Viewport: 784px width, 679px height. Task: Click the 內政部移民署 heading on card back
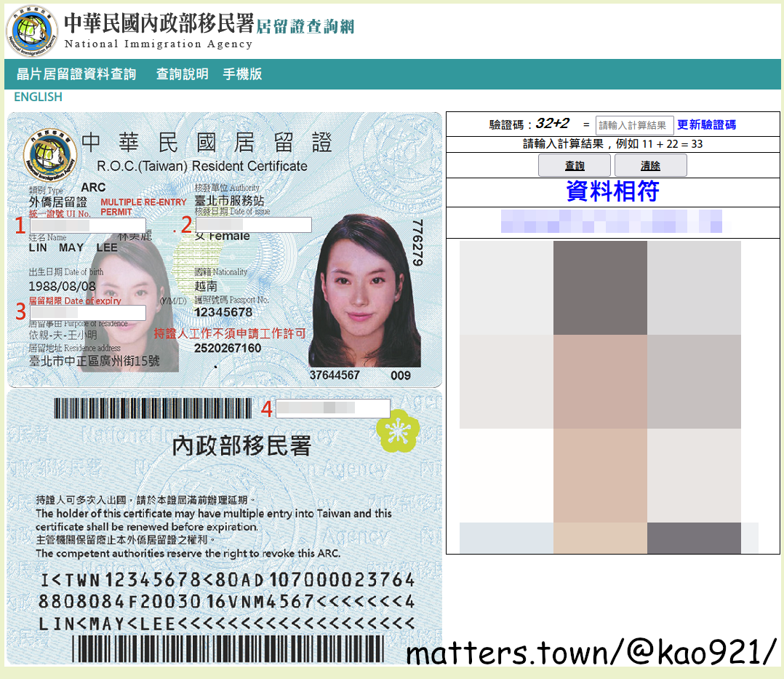(241, 446)
